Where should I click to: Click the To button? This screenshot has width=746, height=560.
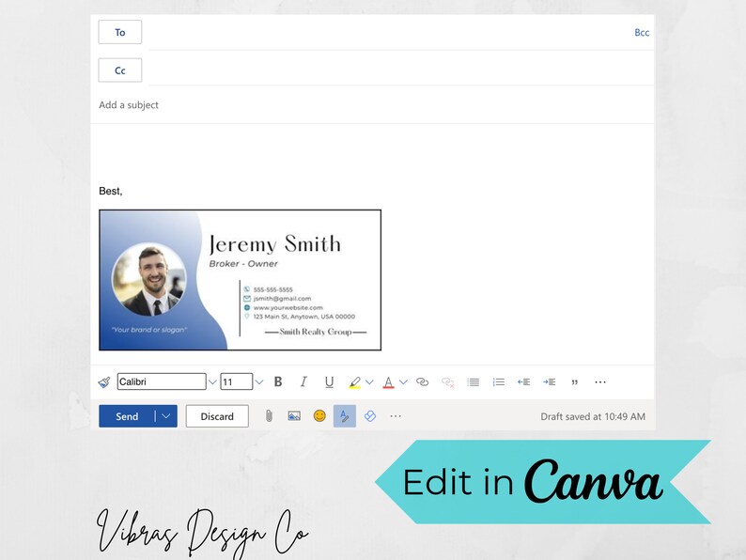pos(120,32)
